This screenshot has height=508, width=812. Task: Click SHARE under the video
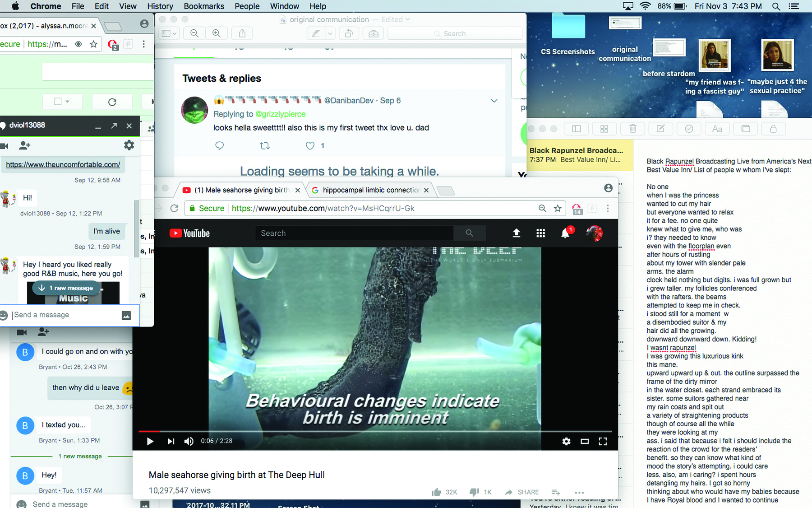(x=522, y=492)
